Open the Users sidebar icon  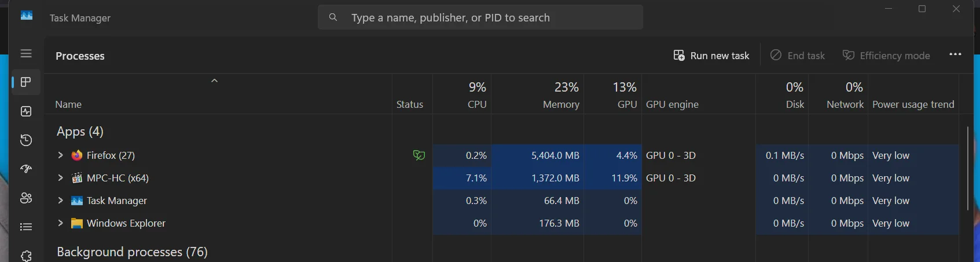pos(26,198)
